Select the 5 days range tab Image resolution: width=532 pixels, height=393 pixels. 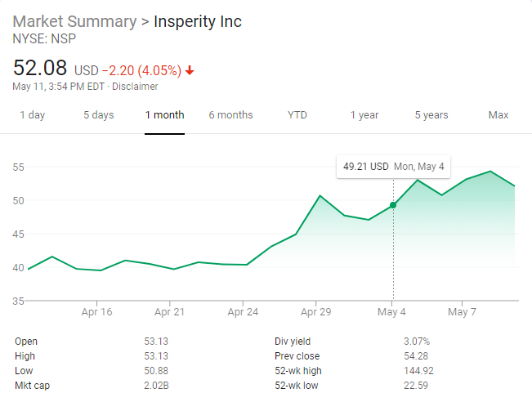pos(98,115)
